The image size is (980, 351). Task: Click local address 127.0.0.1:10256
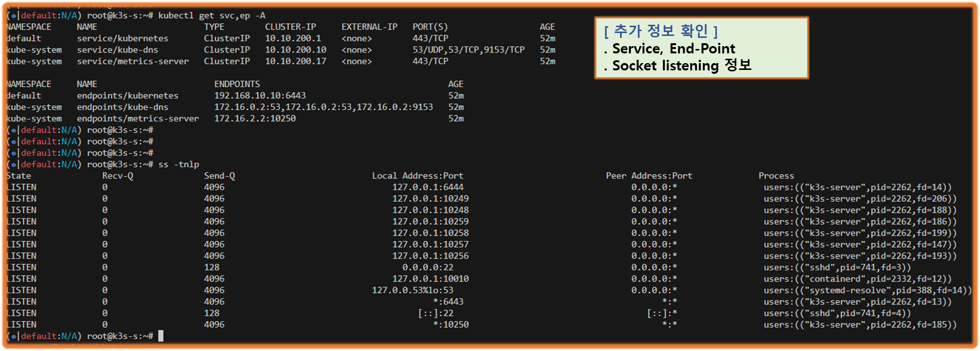430,256
